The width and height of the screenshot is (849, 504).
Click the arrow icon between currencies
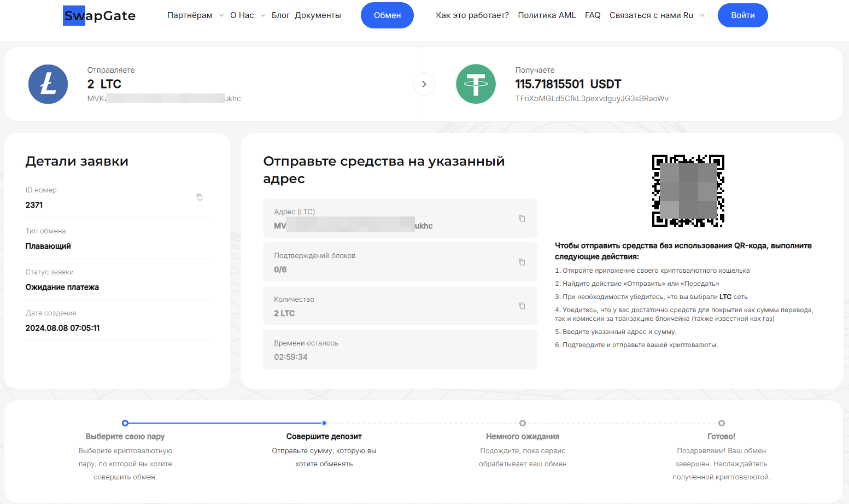click(424, 84)
